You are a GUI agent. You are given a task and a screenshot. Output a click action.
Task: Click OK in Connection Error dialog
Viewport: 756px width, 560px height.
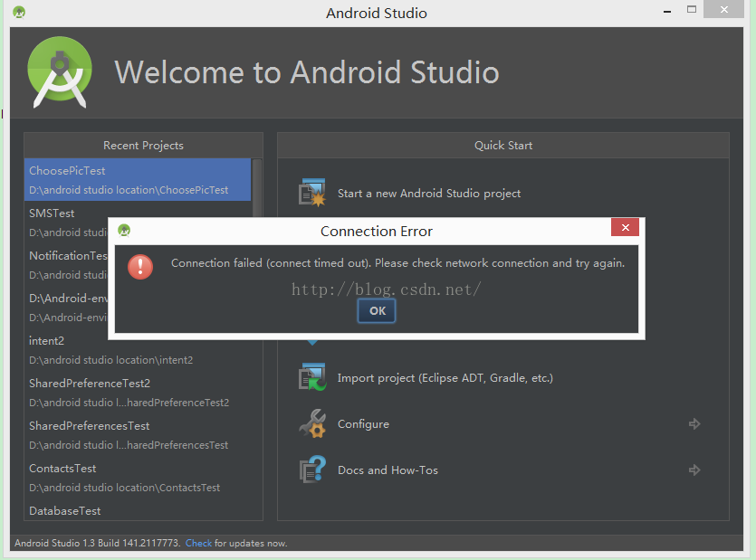377,311
